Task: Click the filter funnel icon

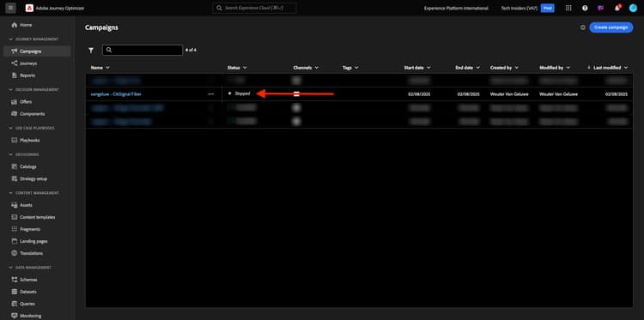Action: coord(91,50)
